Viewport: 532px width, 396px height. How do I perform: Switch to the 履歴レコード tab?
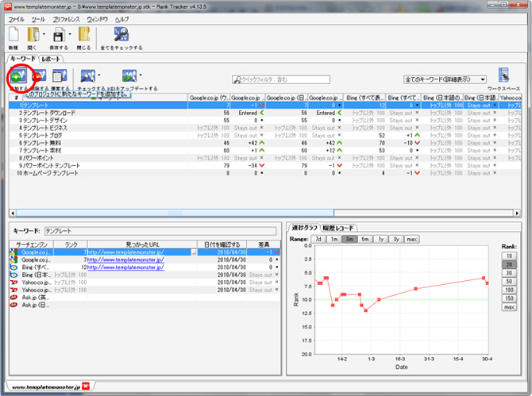pyautogui.click(x=338, y=228)
